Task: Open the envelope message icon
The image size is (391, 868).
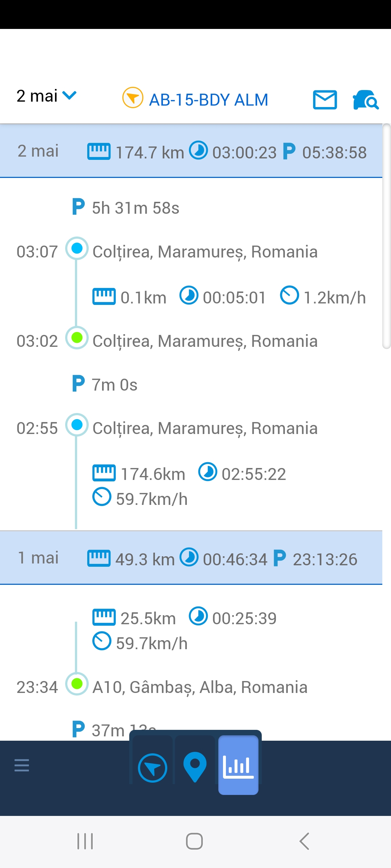Action: tap(325, 100)
